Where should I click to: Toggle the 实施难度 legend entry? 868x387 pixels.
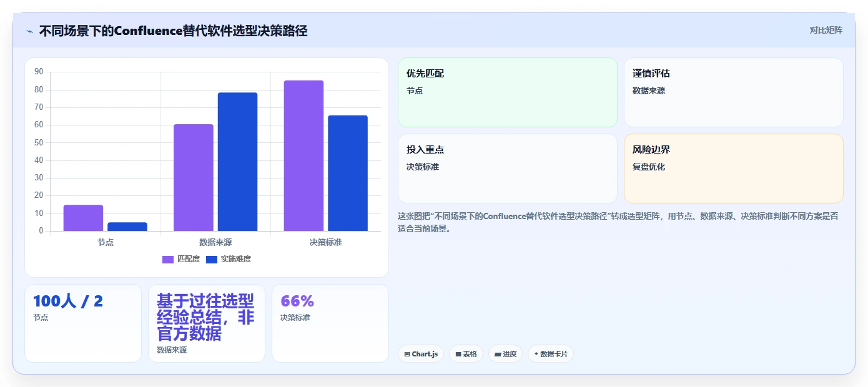click(x=229, y=259)
